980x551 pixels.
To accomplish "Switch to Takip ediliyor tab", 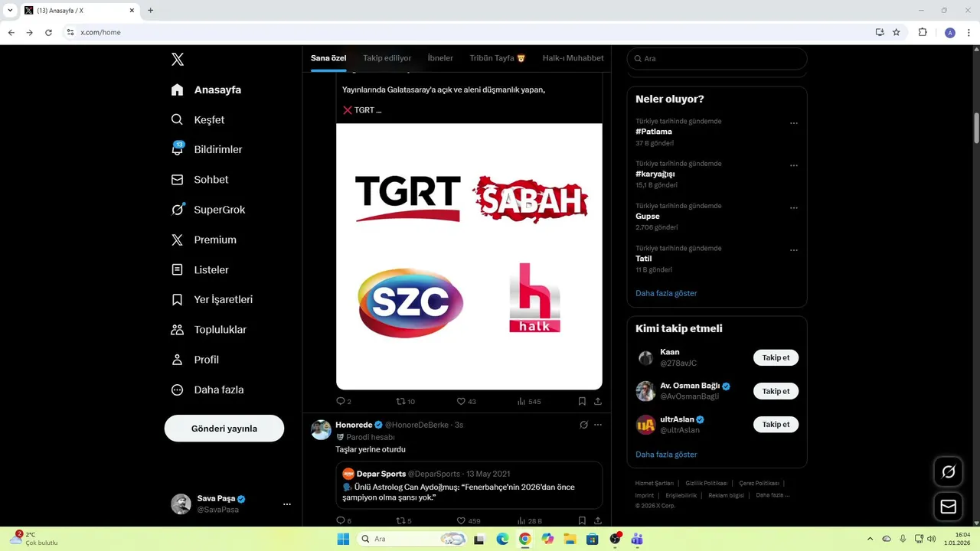I will [387, 58].
